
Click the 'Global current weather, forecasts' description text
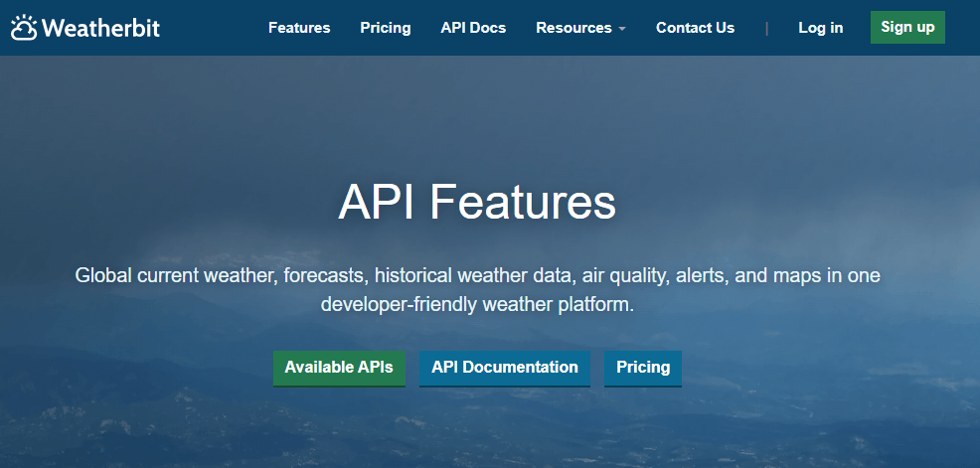coord(477,290)
